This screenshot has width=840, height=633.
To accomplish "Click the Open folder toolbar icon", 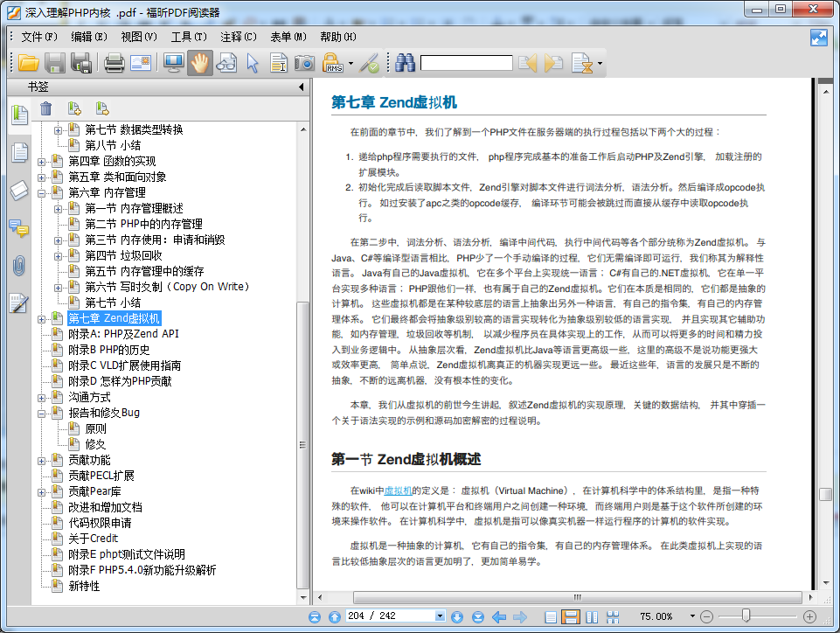I will (x=28, y=63).
